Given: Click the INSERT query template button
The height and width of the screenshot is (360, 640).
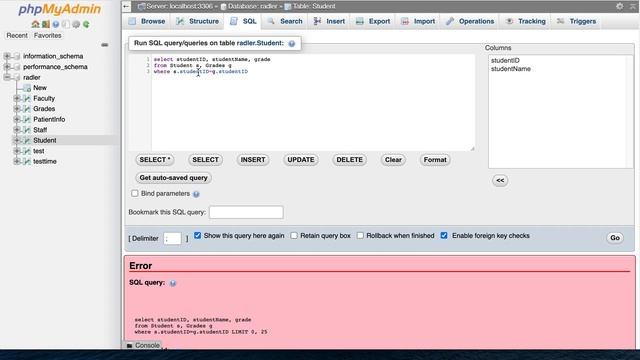Looking at the screenshot, I should click(x=253, y=160).
